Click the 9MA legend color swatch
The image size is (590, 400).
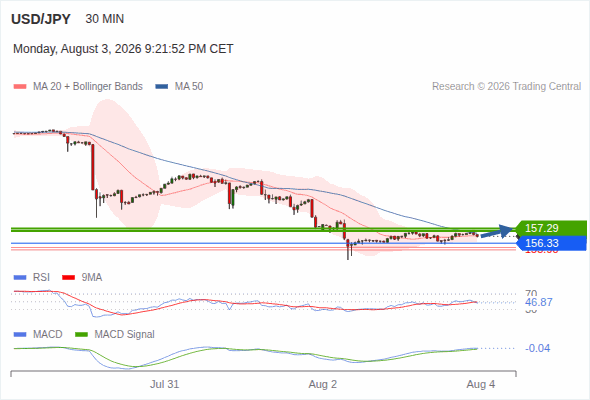(68, 278)
